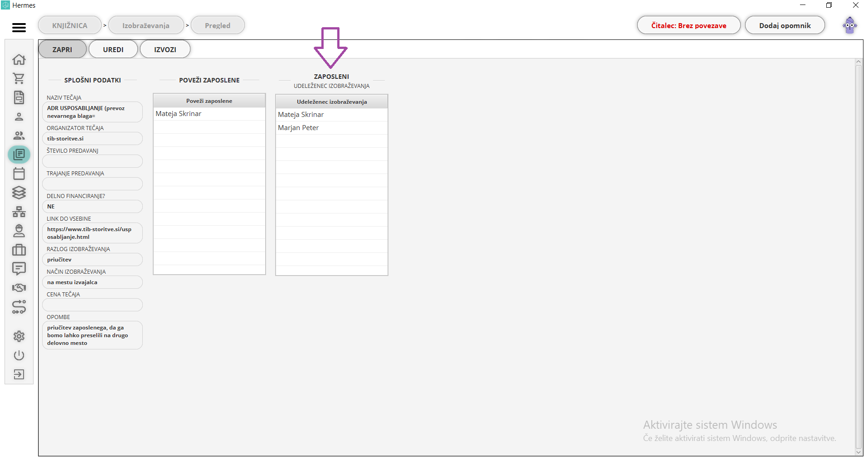The width and height of the screenshot is (868, 465).
Task: Click the UREDI button
Action: (x=113, y=49)
